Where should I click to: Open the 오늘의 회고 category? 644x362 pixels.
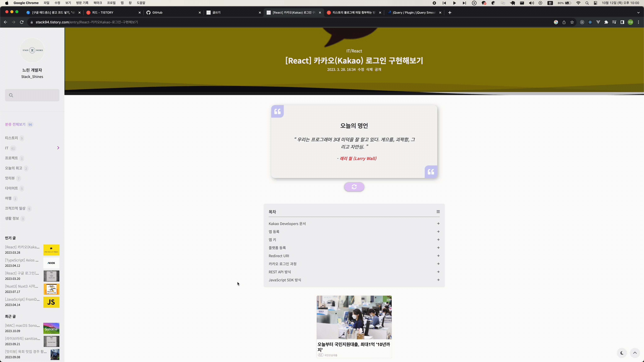coord(14,168)
